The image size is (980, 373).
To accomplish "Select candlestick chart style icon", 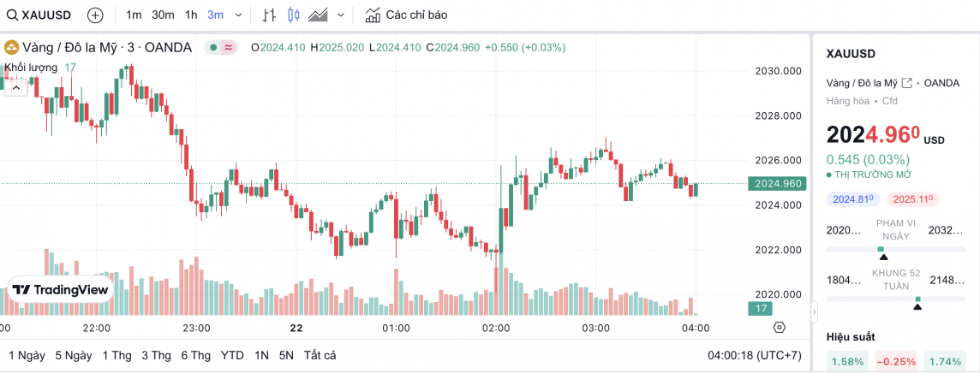I will [294, 15].
